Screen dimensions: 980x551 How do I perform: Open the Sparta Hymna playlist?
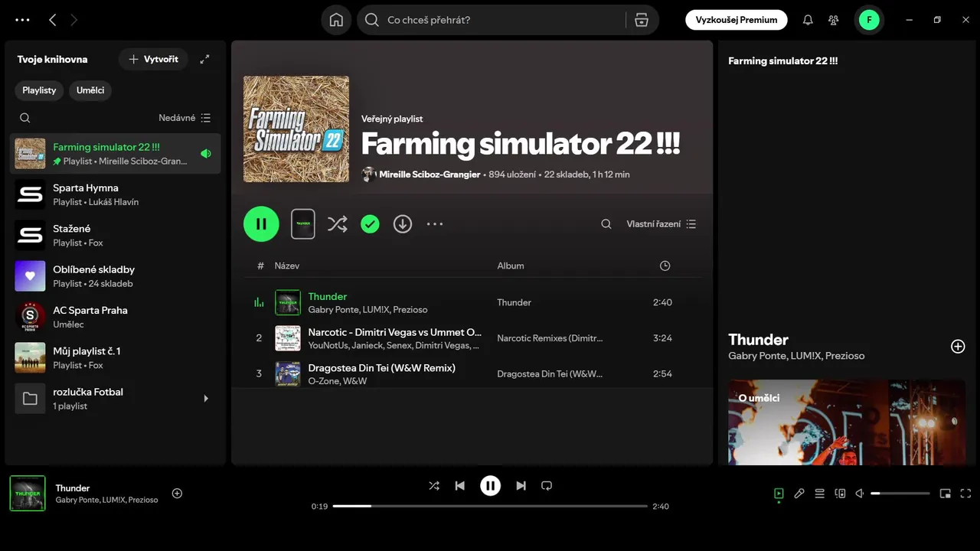(x=116, y=194)
